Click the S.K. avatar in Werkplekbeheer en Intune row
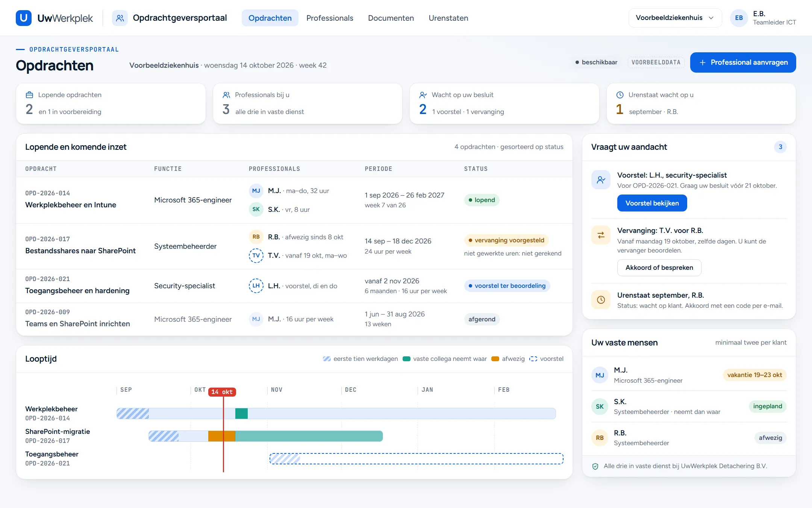The width and height of the screenshot is (812, 508). point(256,209)
